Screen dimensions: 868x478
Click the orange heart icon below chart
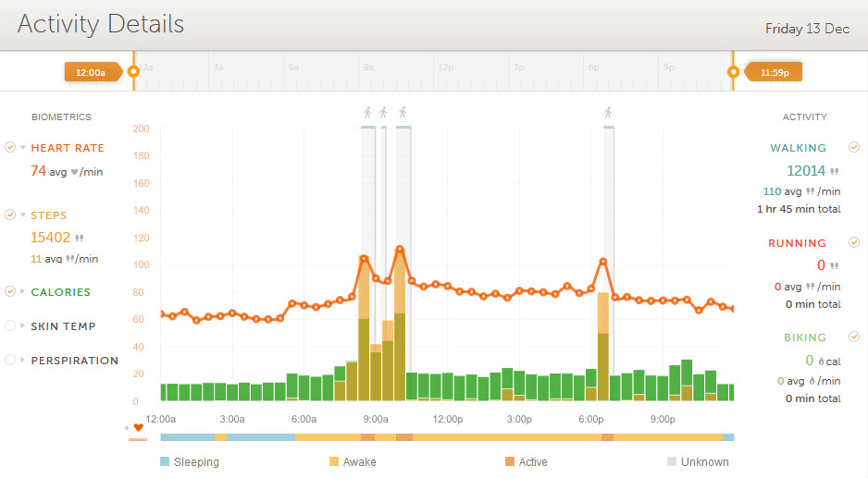(x=139, y=427)
